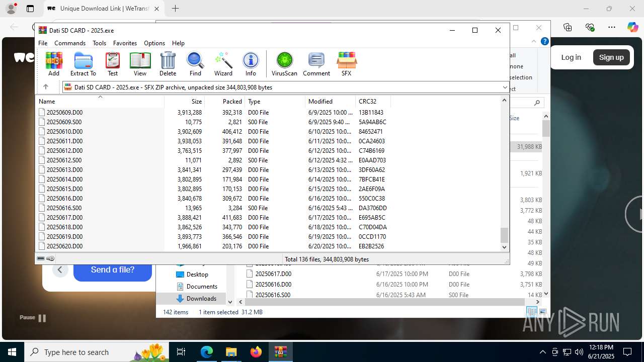Screen dimensions: 644x362
Task: Select file 20250620.D00 in WinRAR
Action: tap(64, 246)
